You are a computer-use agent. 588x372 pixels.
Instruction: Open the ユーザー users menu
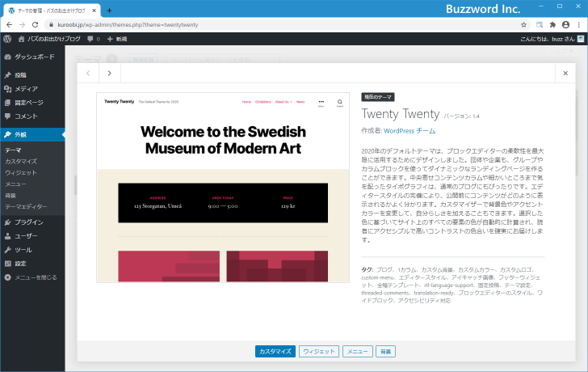point(26,236)
